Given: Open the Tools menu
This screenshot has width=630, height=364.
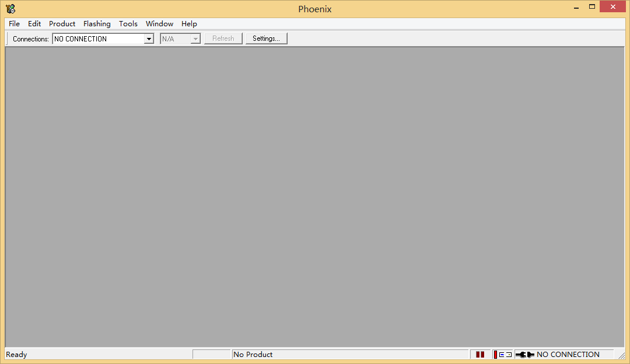Looking at the screenshot, I should [128, 24].
